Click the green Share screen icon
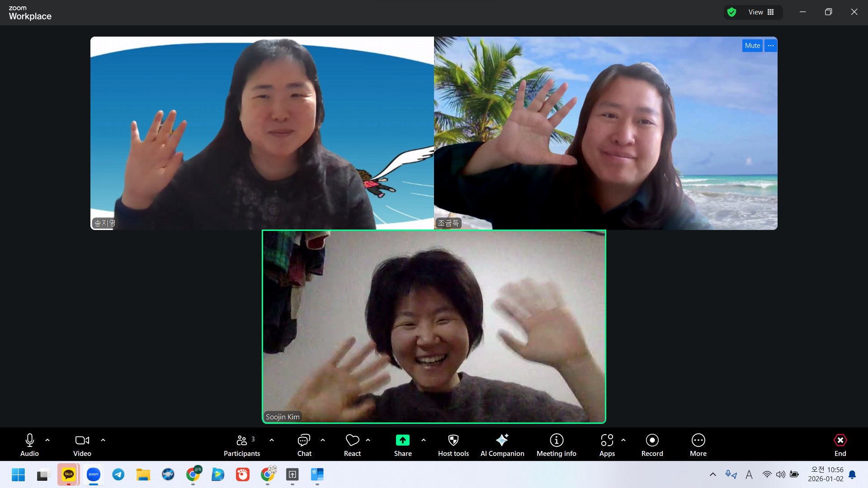This screenshot has height=488, width=868. point(402,441)
